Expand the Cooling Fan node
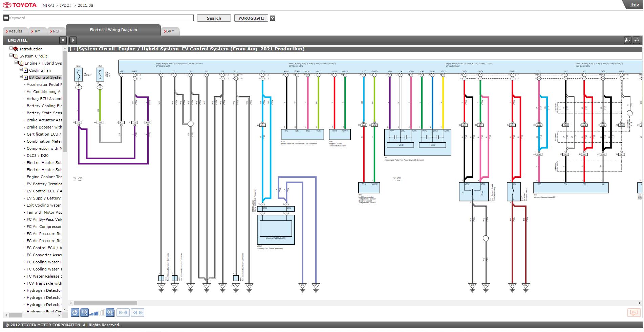The width and height of the screenshot is (644, 332). click(x=21, y=70)
